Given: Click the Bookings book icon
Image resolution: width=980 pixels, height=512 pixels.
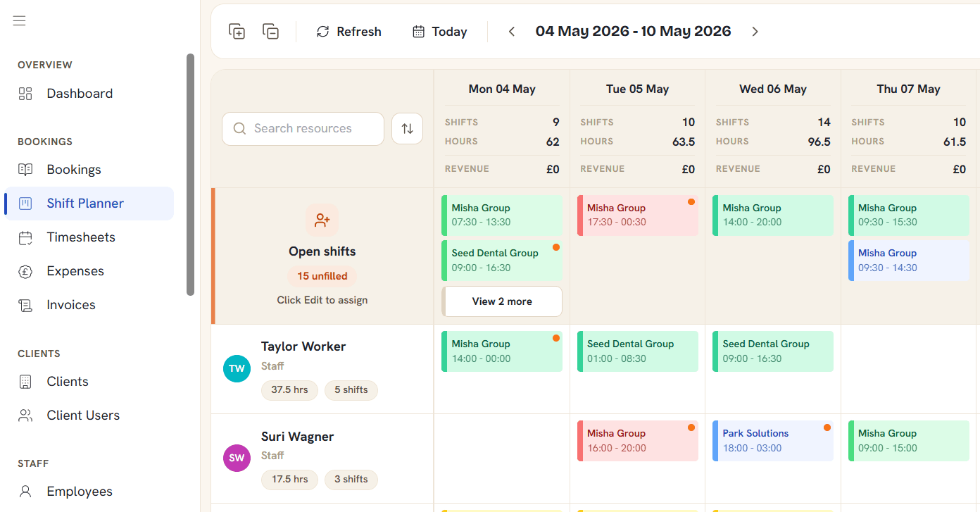Looking at the screenshot, I should tap(25, 170).
